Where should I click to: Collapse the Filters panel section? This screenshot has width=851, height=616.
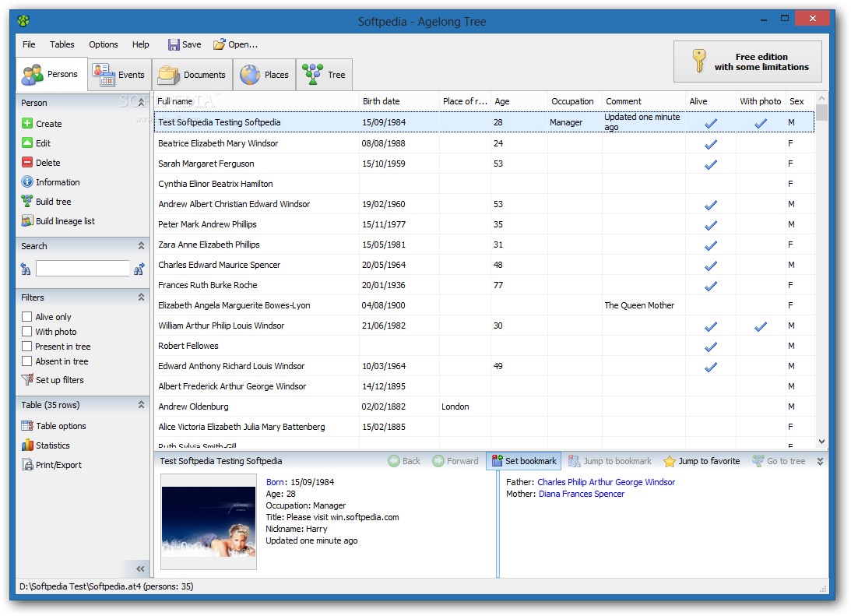click(x=141, y=297)
